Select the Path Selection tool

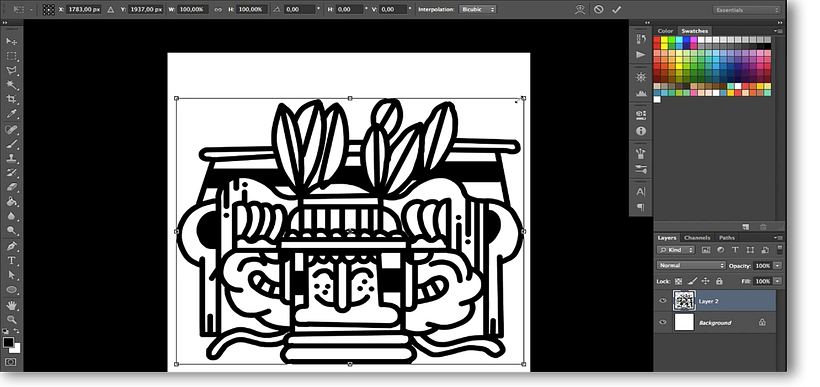[12, 275]
